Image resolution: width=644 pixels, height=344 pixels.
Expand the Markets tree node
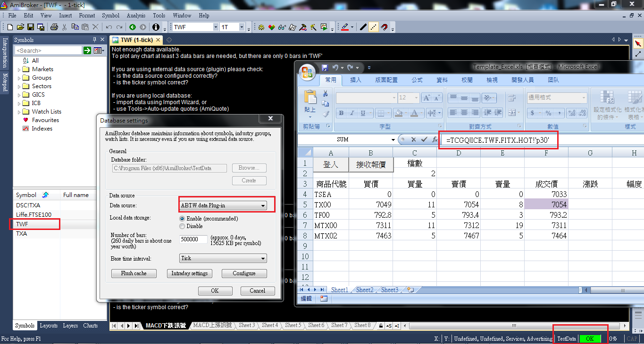click(x=19, y=70)
